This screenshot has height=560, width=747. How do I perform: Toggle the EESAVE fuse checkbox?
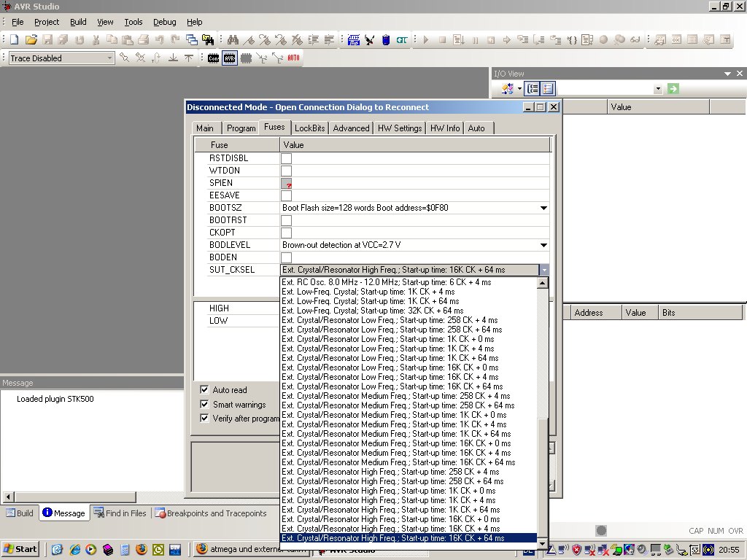point(286,195)
